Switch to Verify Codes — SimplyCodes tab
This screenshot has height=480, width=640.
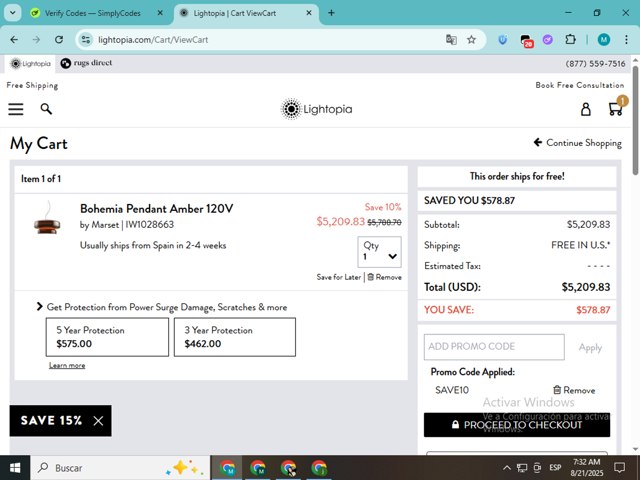pyautogui.click(x=93, y=13)
